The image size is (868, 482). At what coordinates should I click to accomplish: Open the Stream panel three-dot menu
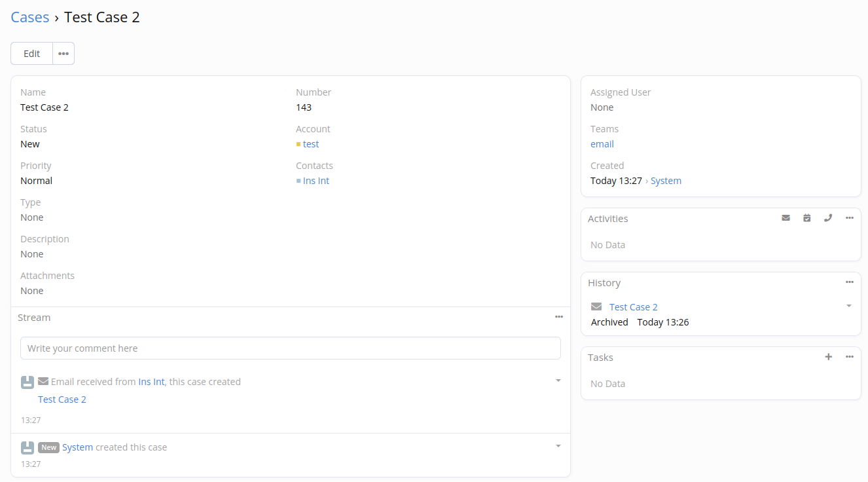558,317
